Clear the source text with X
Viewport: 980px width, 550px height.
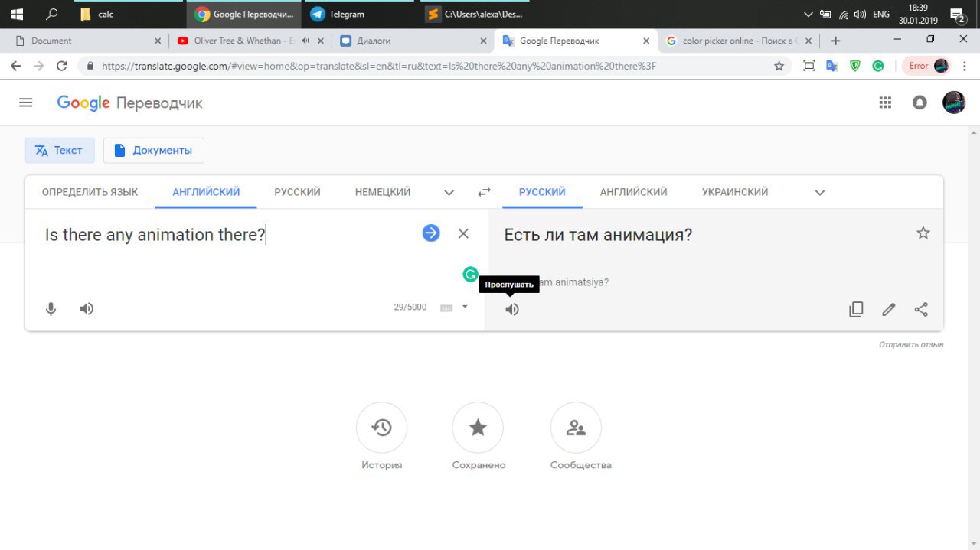463,233
